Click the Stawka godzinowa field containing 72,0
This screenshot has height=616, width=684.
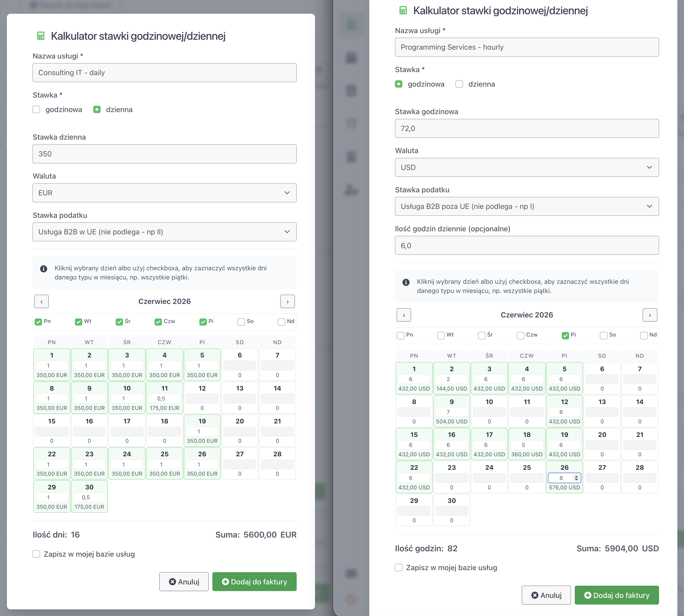(527, 128)
